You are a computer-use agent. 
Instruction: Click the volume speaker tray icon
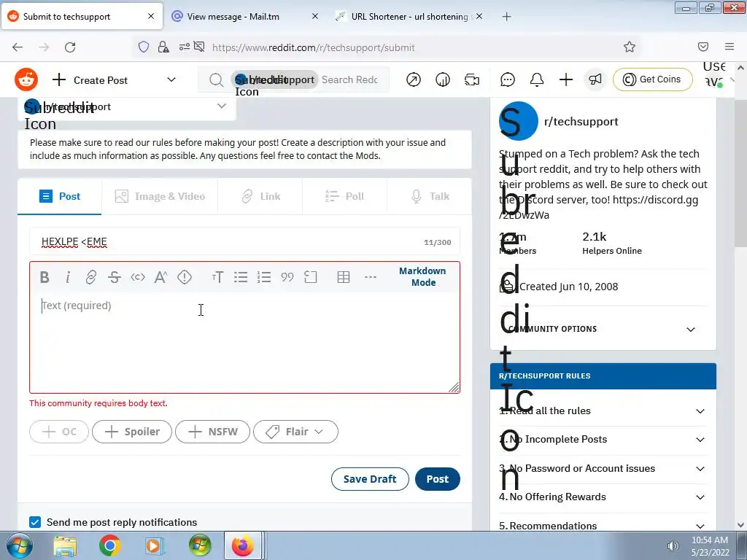(673, 546)
